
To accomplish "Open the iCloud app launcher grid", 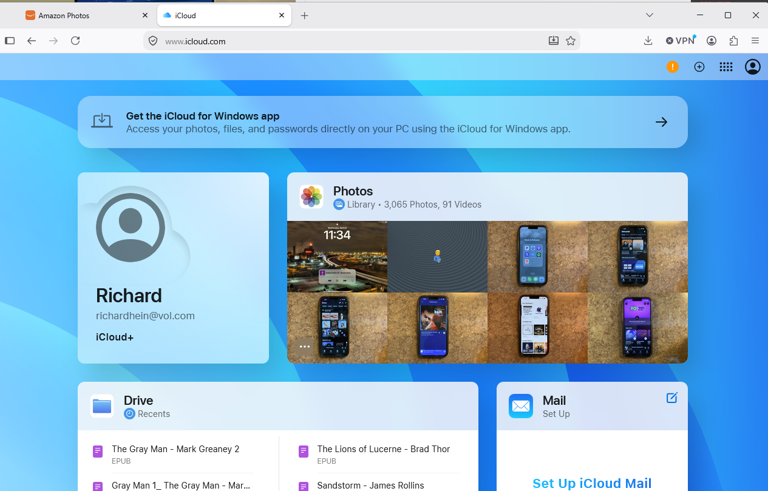I will point(726,67).
